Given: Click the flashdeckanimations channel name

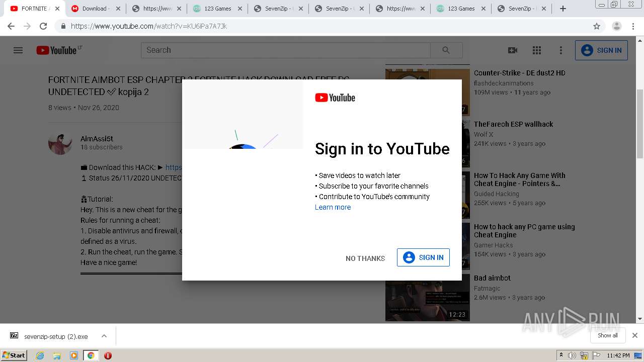Looking at the screenshot, I should (504, 83).
